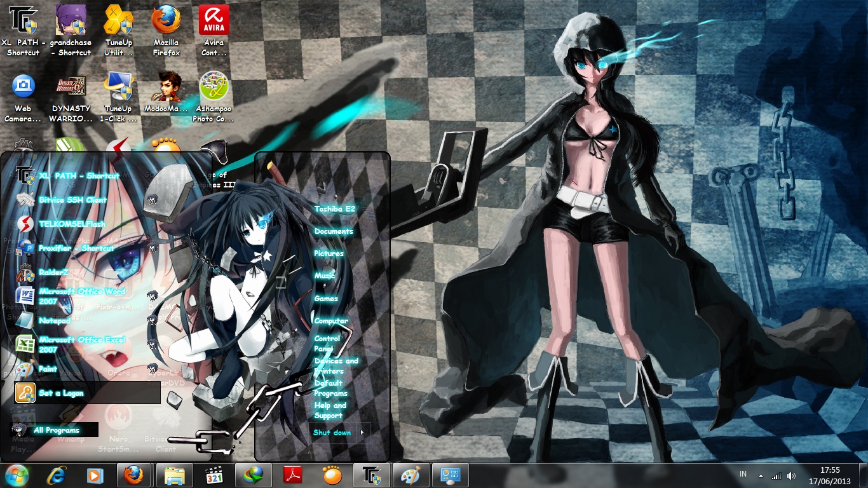
Task: Open Internet Download Manager taskbar icon
Action: pyautogui.click(x=253, y=475)
